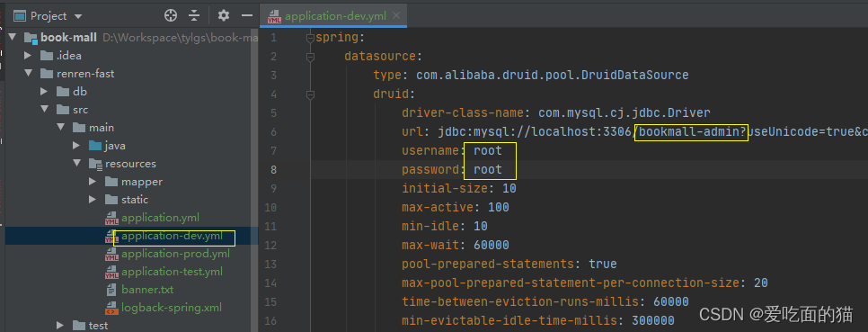Click the max-active value 100

498,207
